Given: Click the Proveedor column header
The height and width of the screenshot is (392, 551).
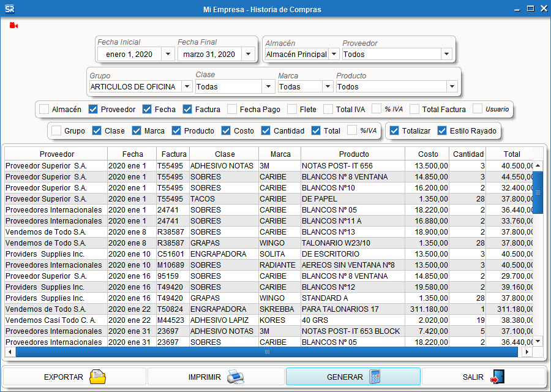Looking at the screenshot, I should point(56,154).
